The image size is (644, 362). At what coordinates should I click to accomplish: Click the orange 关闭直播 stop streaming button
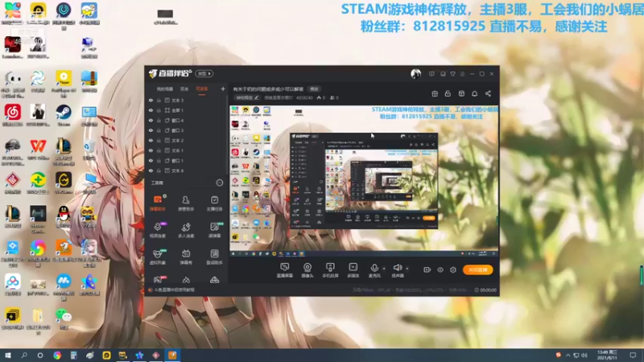[x=477, y=269]
